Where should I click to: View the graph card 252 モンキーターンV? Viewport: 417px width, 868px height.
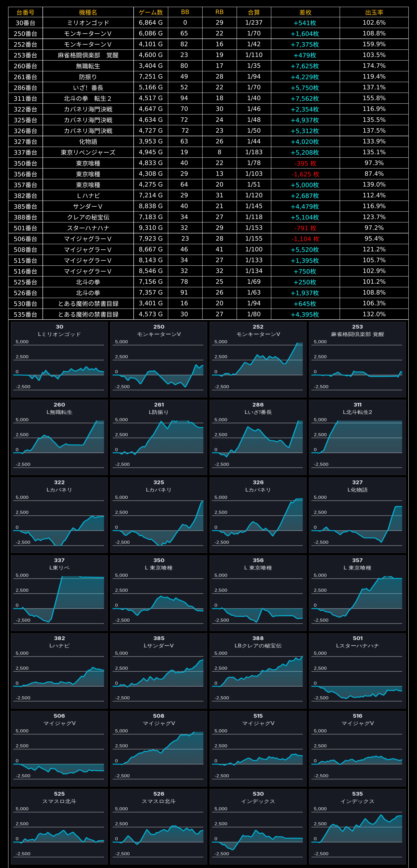pyautogui.click(x=258, y=360)
